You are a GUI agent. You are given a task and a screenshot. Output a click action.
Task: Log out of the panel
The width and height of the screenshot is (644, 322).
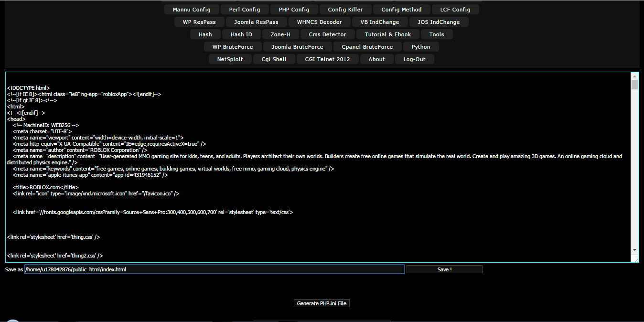[x=414, y=59]
